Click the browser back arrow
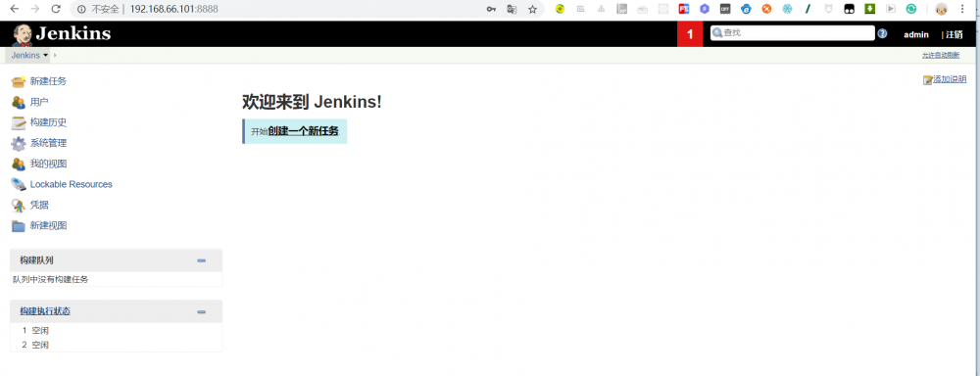This screenshot has height=376, width=980. pyautogui.click(x=14, y=10)
